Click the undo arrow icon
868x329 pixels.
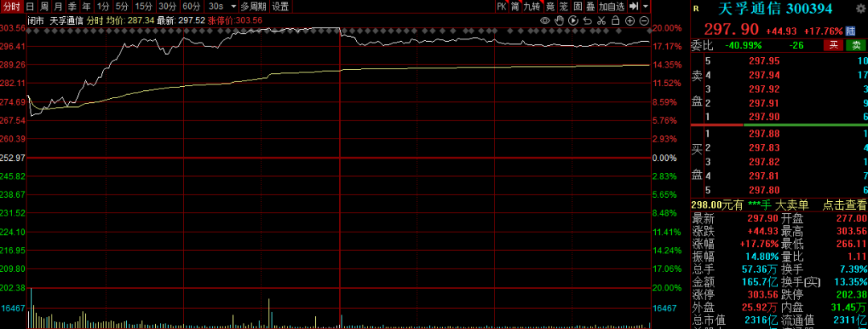pos(588,20)
